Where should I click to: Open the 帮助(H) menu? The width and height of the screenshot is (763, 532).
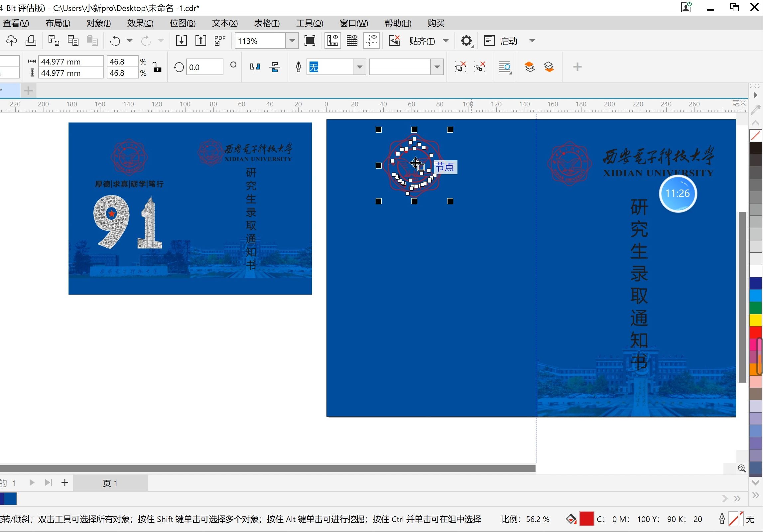pos(398,23)
